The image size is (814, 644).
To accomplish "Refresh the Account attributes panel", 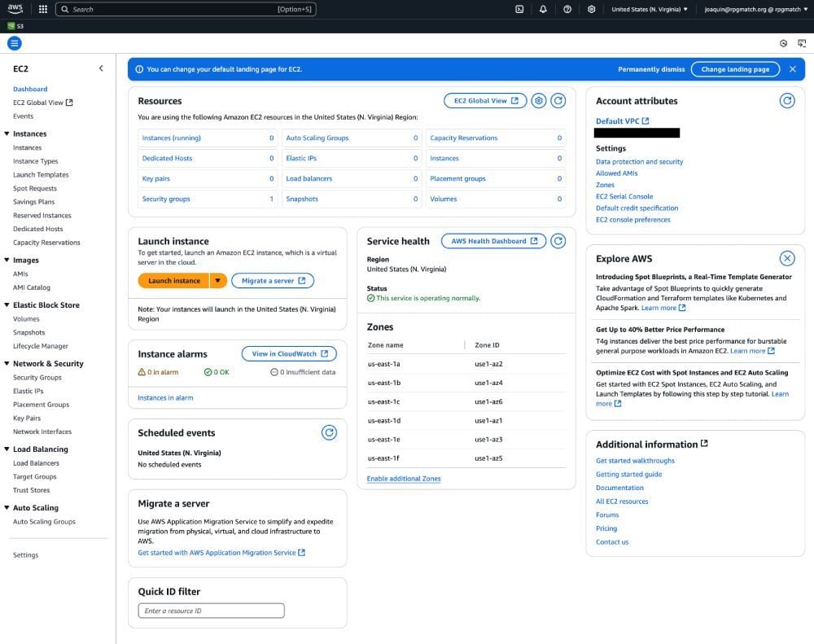I will (x=787, y=101).
